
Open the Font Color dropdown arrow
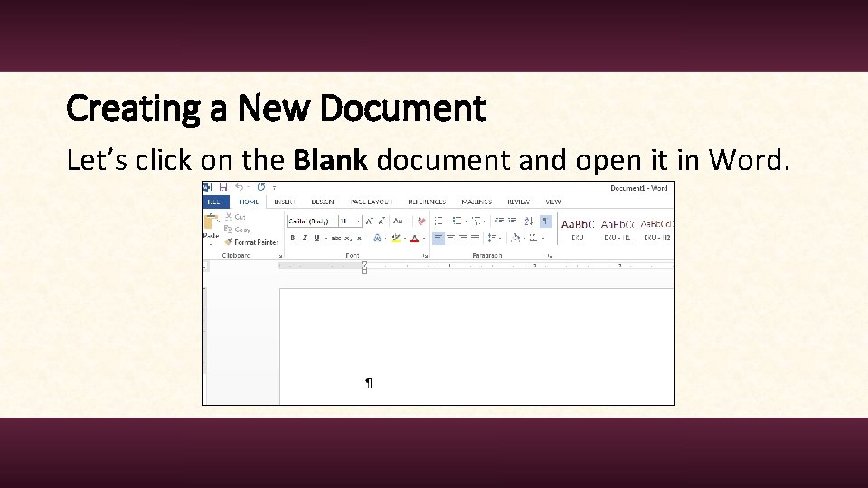coord(423,239)
